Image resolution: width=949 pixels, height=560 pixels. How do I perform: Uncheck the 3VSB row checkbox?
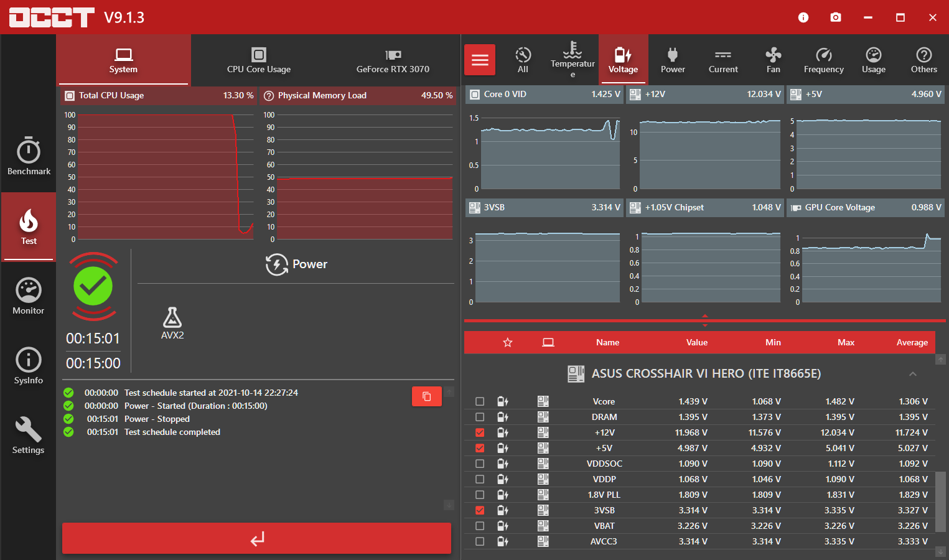[x=480, y=510]
